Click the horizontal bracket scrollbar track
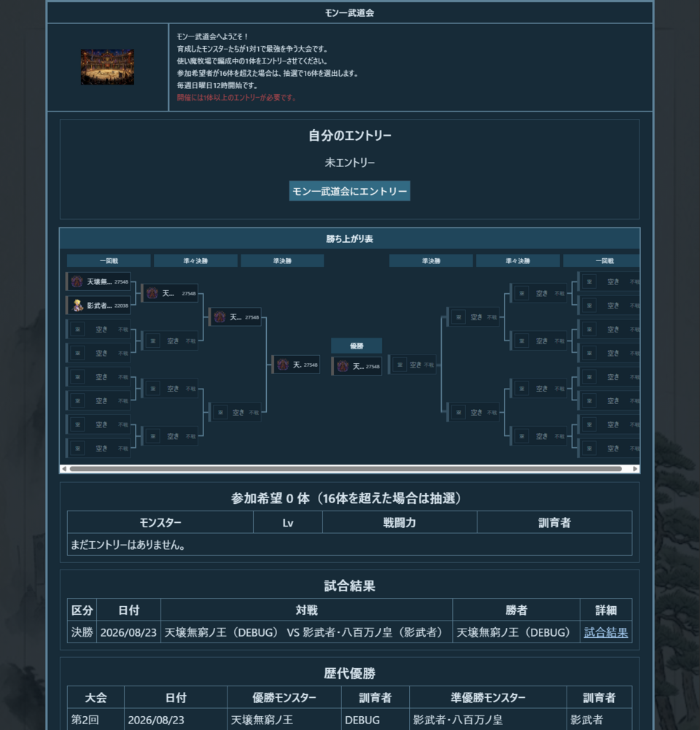This screenshot has height=730, width=700. (x=346, y=469)
